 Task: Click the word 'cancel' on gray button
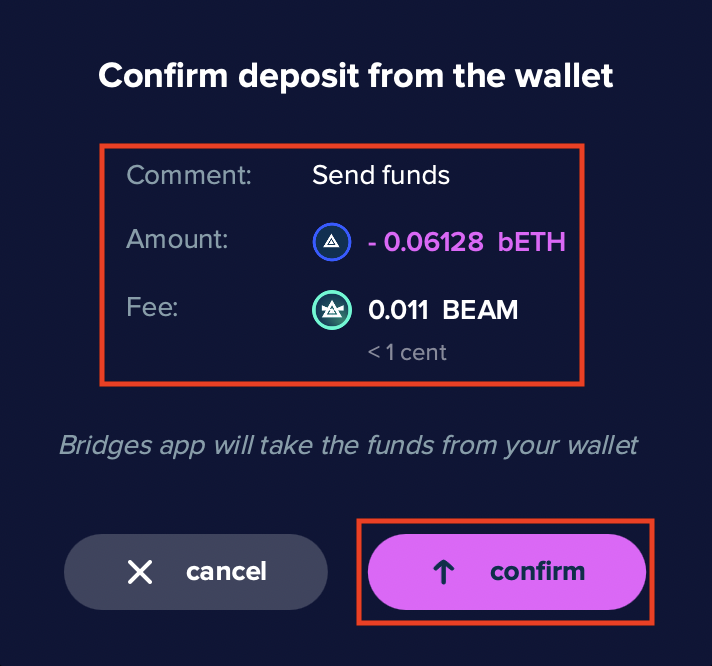(226, 572)
